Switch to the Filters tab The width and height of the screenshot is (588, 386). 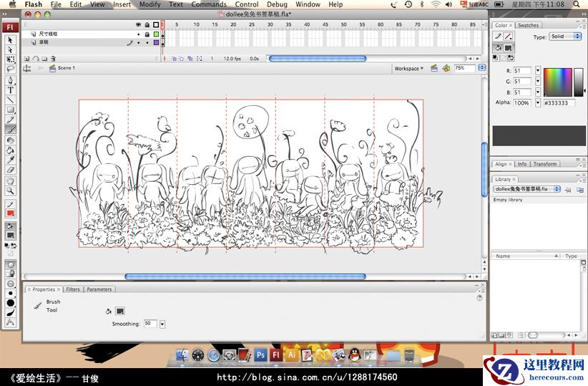(x=73, y=289)
